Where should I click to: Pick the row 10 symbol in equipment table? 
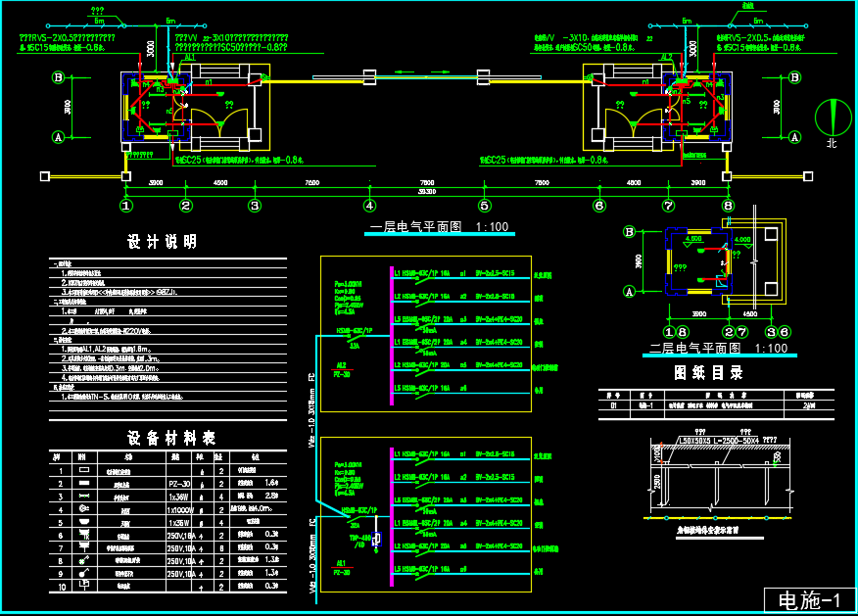coord(85,585)
